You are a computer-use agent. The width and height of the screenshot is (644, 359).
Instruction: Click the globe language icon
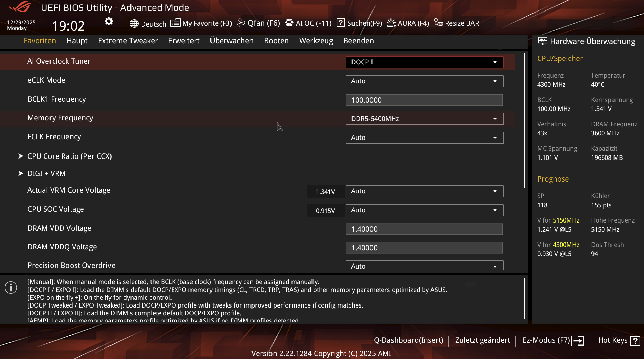(x=134, y=23)
